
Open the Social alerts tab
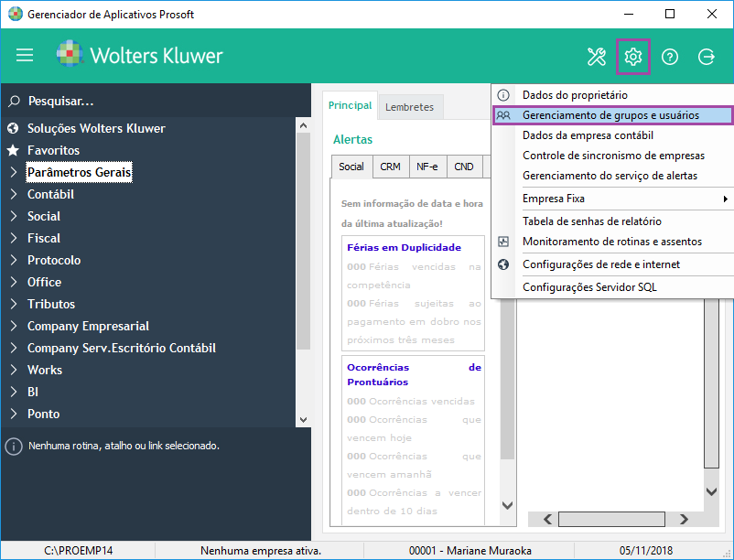click(x=351, y=167)
